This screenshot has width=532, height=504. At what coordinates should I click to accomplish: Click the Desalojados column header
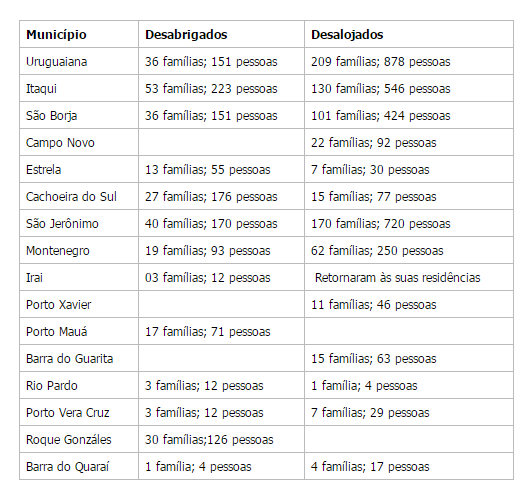click(409, 34)
